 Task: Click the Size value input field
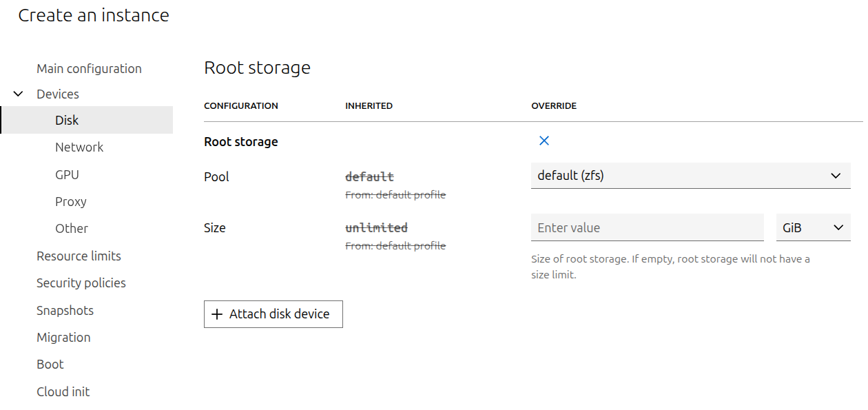647,228
